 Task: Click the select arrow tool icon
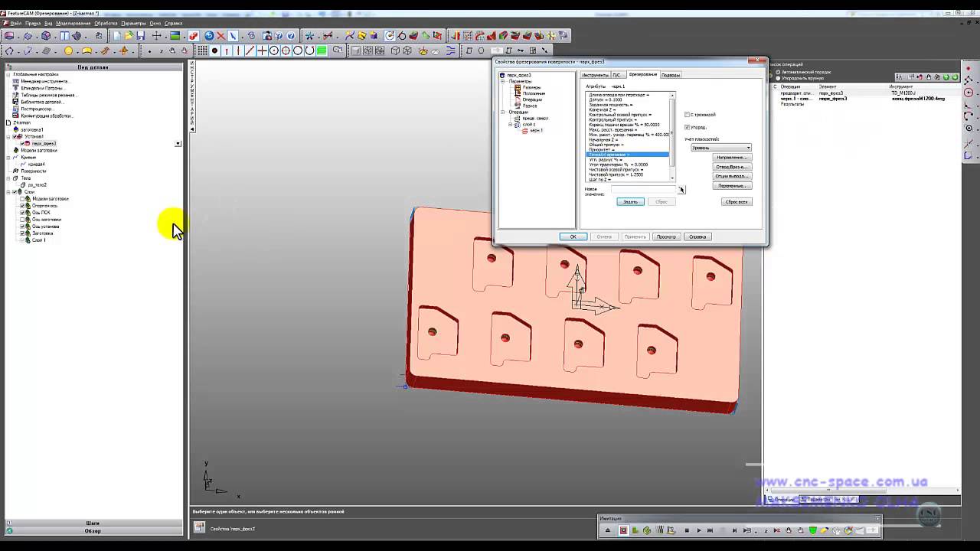234,36
